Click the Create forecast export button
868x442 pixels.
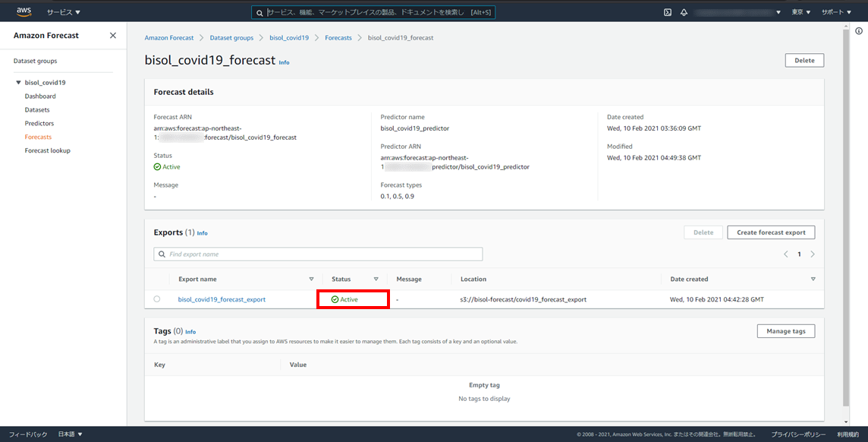pos(771,232)
